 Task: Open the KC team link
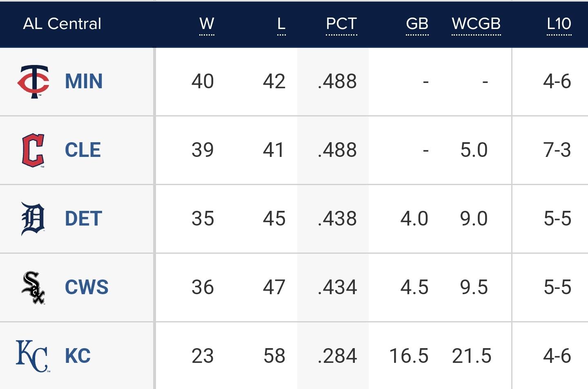(x=78, y=356)
